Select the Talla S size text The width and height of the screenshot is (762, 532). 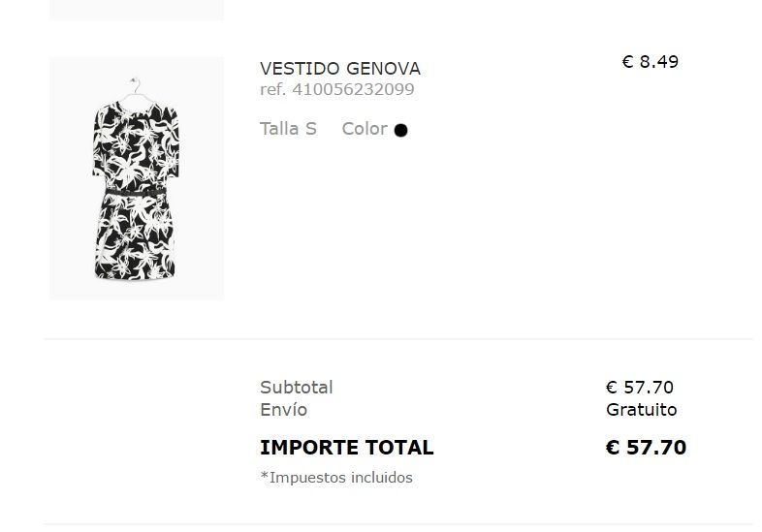(288, 129)
